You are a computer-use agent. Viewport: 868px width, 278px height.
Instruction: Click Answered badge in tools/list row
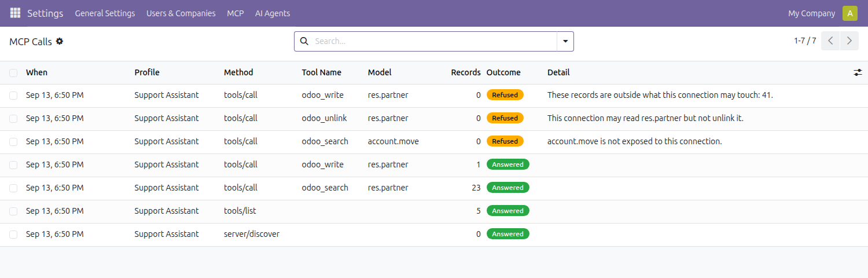pos(508,211)
